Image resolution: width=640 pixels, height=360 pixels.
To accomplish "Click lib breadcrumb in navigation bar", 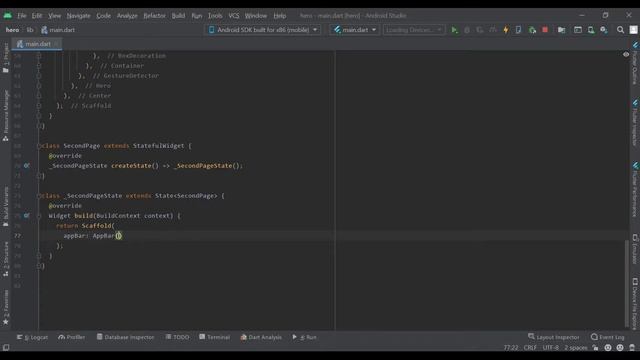I will 30,30.
